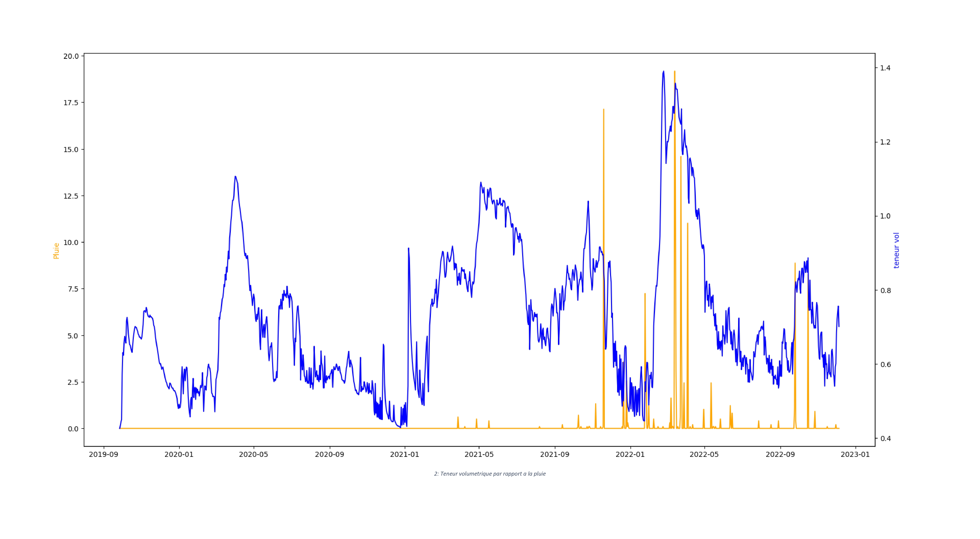Click the '2020-01' date tick label
Screen dimensions: 980x539
[x=179, y=455]
